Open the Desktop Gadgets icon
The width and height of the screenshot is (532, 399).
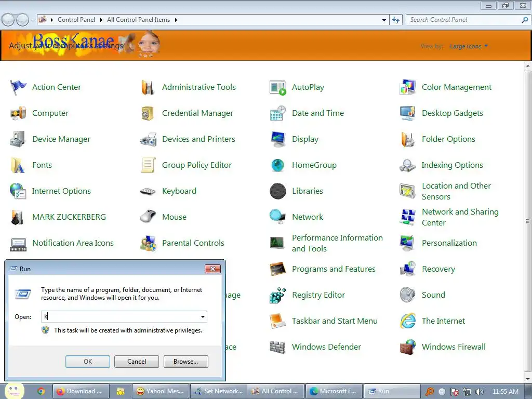[x=407, y=113]
